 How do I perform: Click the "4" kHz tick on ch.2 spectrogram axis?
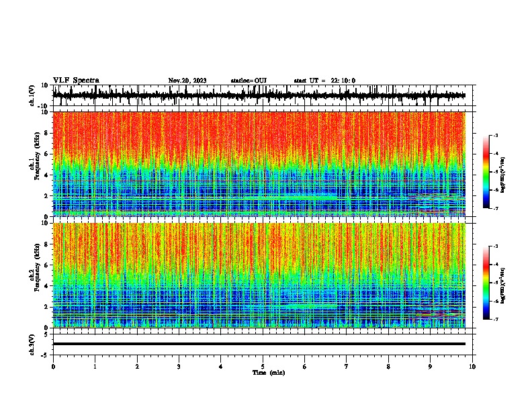tap(46, 286)
